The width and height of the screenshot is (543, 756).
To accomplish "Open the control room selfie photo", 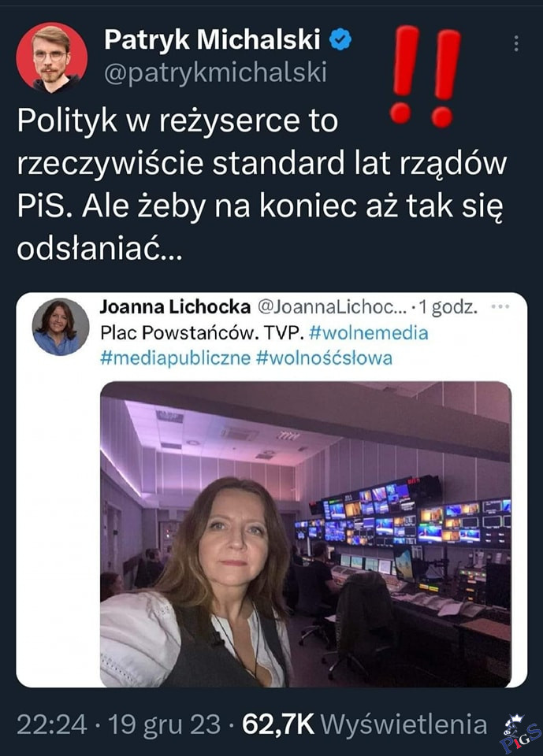I will tap(306, 534).
